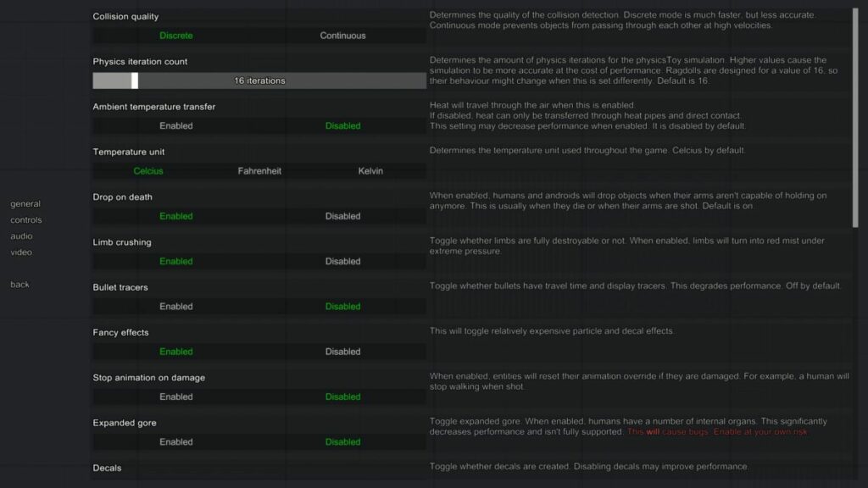
Task: Open the controls settings tab
Action: [26, 220]
